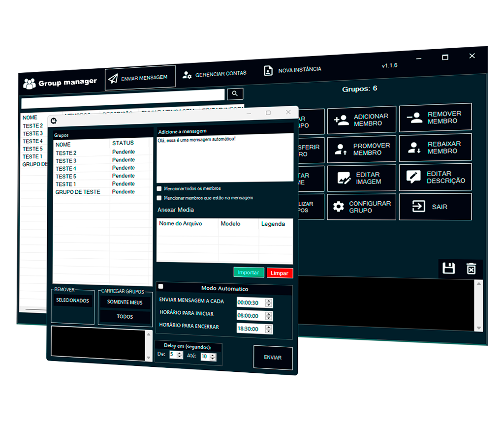
Task: Increase the Horário para encerrar time
Action: [269, 327]
